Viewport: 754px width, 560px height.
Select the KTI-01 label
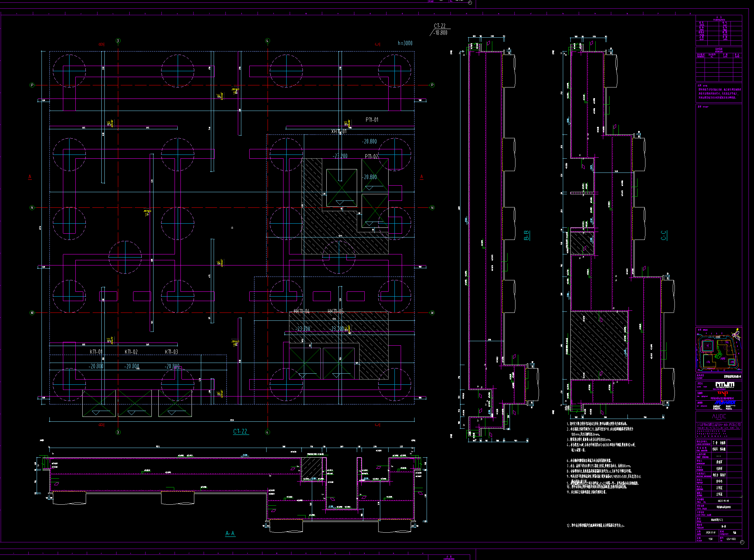click(x=96, y=352)
